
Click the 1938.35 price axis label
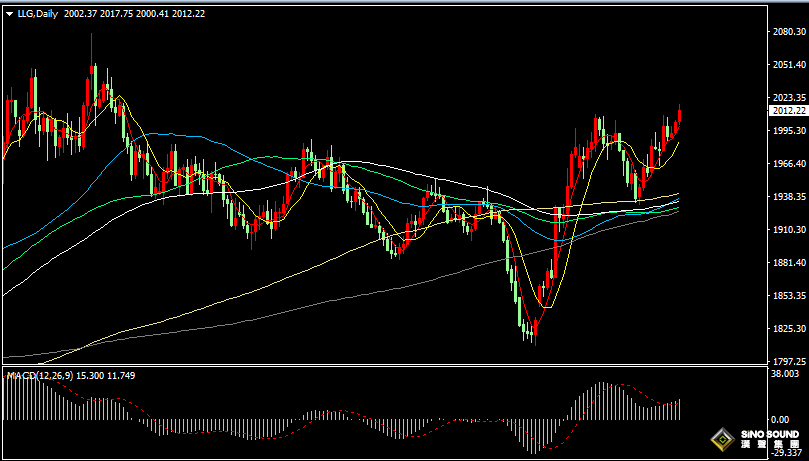point(790,197)
